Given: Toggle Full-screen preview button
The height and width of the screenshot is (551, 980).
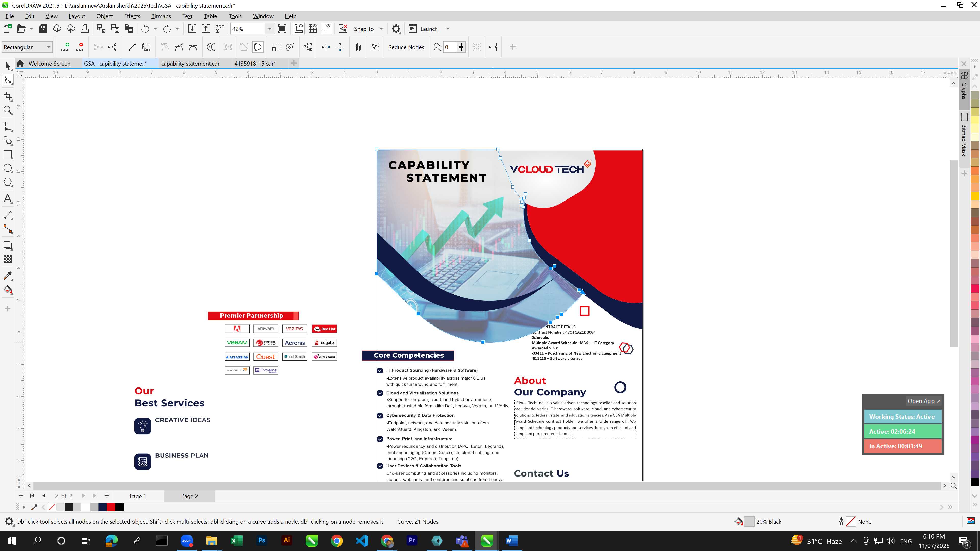Looking at the screenshot, I should [282, 29].
